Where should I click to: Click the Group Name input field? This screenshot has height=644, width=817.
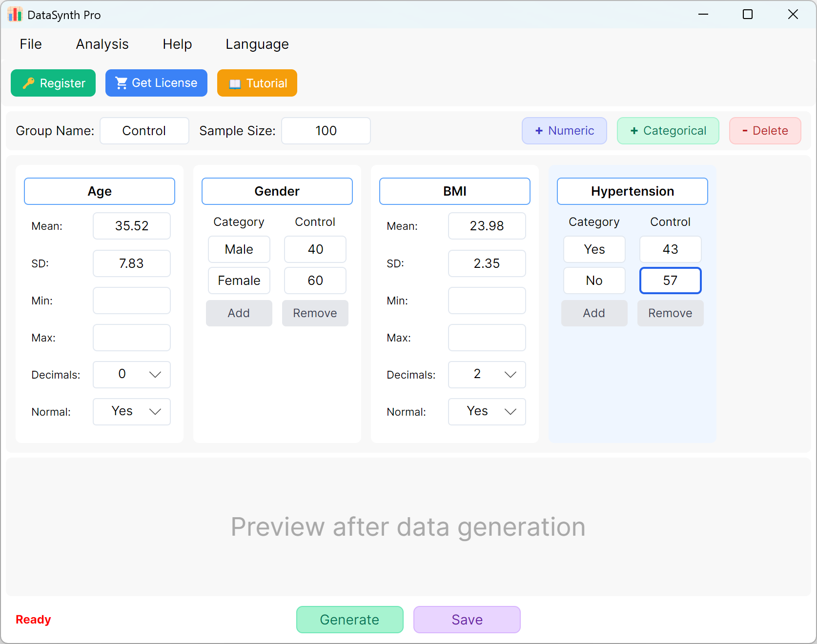144,131
